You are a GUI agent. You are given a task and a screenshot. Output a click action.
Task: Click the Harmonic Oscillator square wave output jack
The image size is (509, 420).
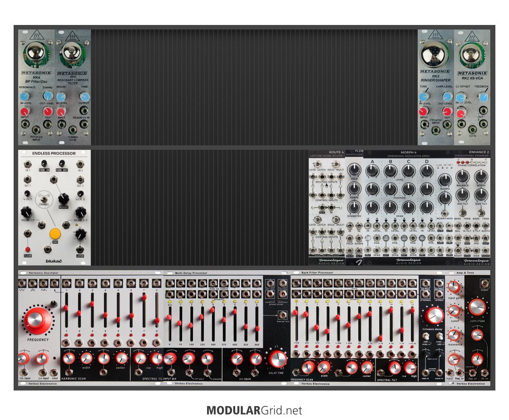click(32, 283)
